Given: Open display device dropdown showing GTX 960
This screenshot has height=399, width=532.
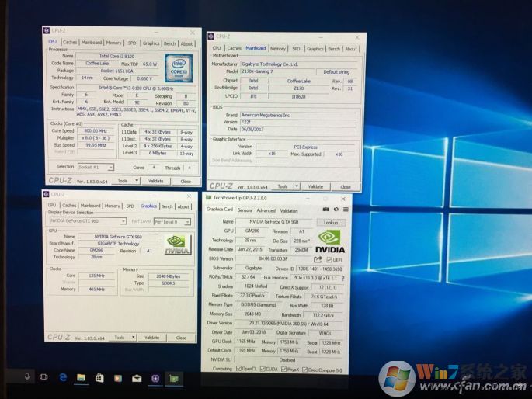Looking at the screenshot, I should [88, 221].
